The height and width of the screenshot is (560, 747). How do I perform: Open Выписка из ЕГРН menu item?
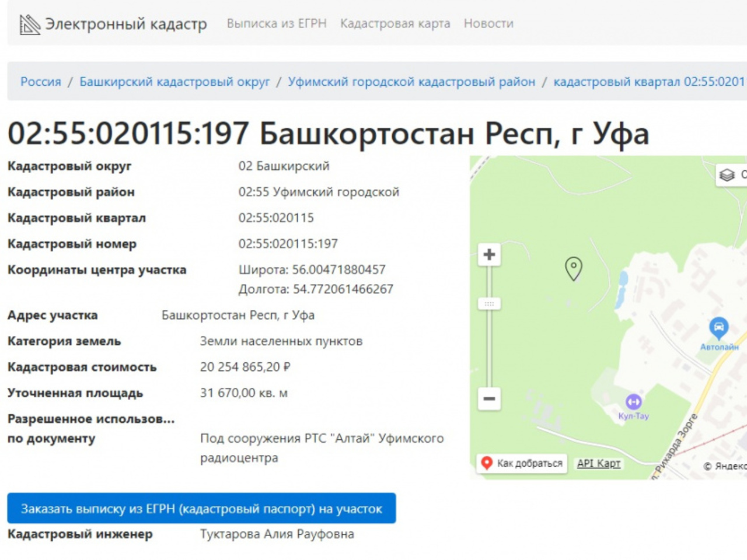[277, 24]
